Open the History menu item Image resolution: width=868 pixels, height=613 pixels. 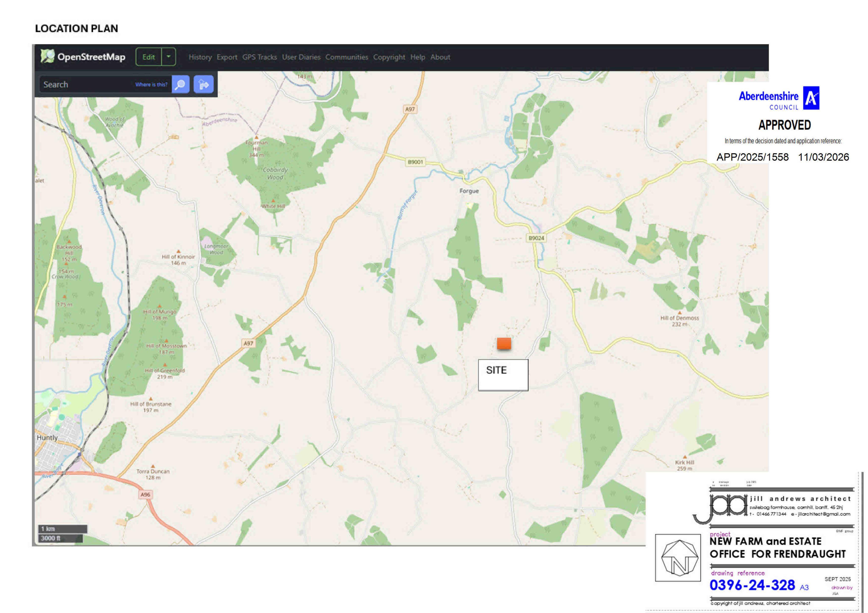tap(200, 57)
